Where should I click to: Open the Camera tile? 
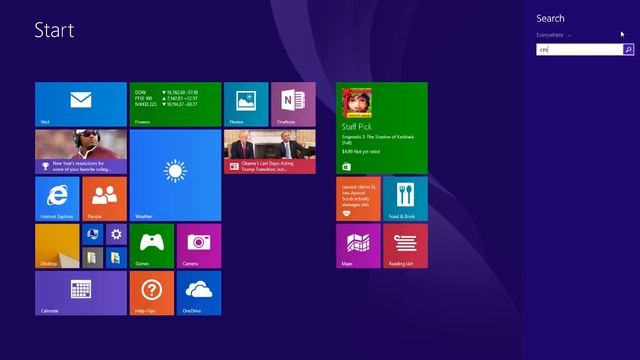[x=199, y=246]
